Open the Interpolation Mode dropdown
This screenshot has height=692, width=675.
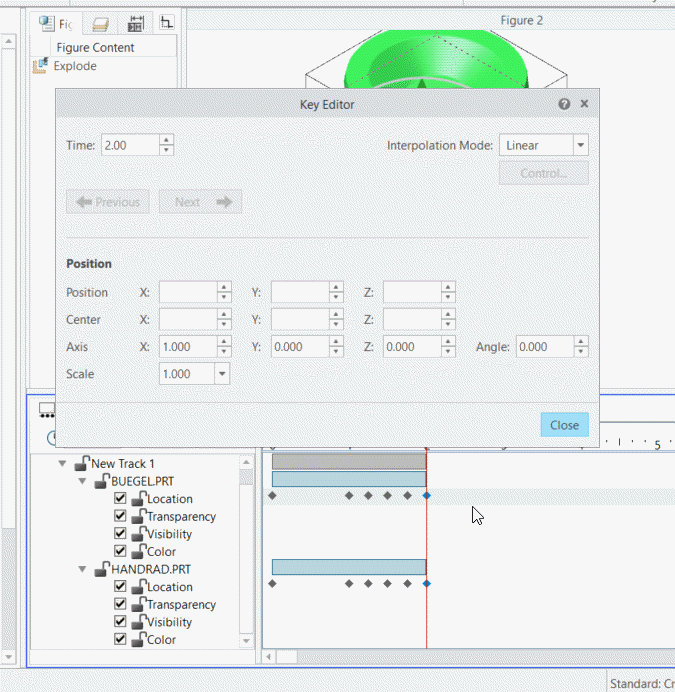click(580, 145)
